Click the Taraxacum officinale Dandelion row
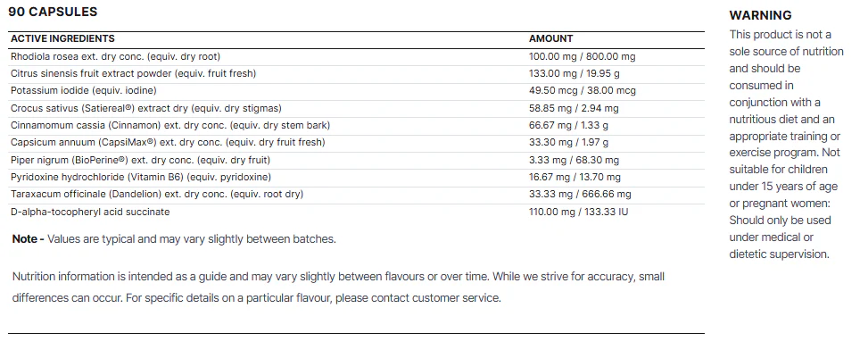The height and width of the screenshot is (350, 868). click(357, 195)
